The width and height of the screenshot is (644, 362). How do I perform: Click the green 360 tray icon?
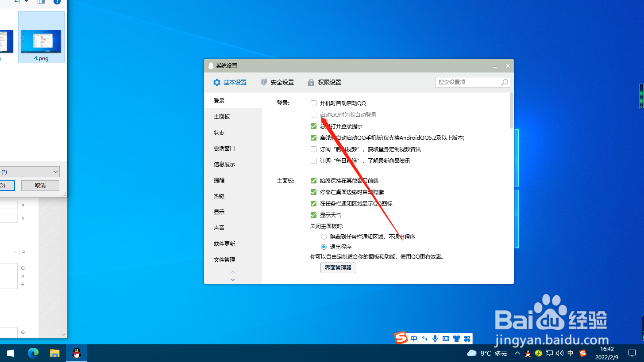pyautogui.click(x=539, y=353)
